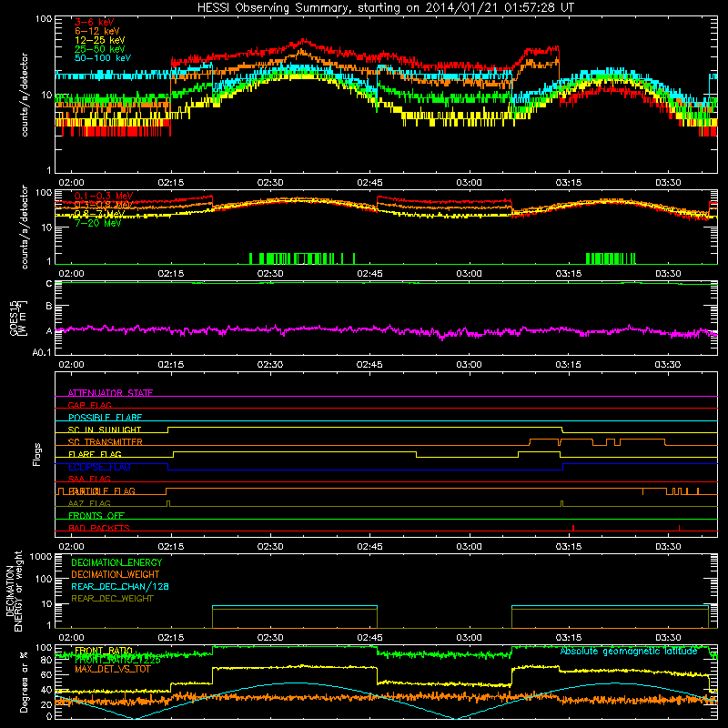
Task: Click the BAD_PACKETS spike just after 03:15
Action: [573, 528]
